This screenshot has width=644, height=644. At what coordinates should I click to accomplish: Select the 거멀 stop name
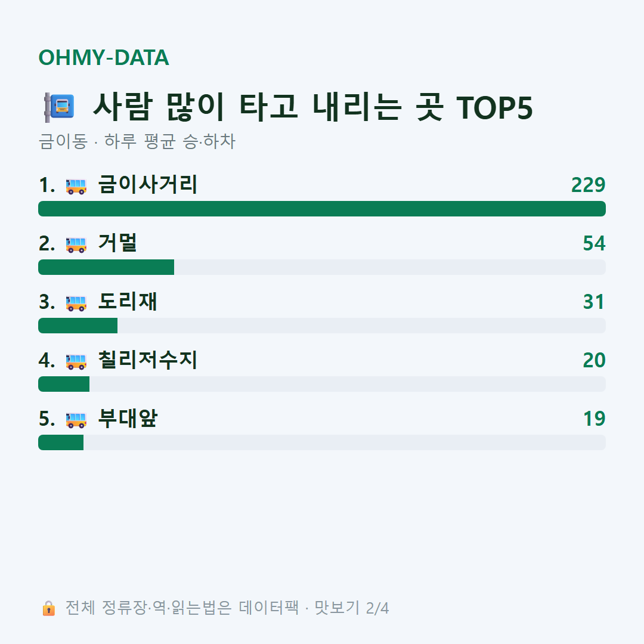[117, 243]
